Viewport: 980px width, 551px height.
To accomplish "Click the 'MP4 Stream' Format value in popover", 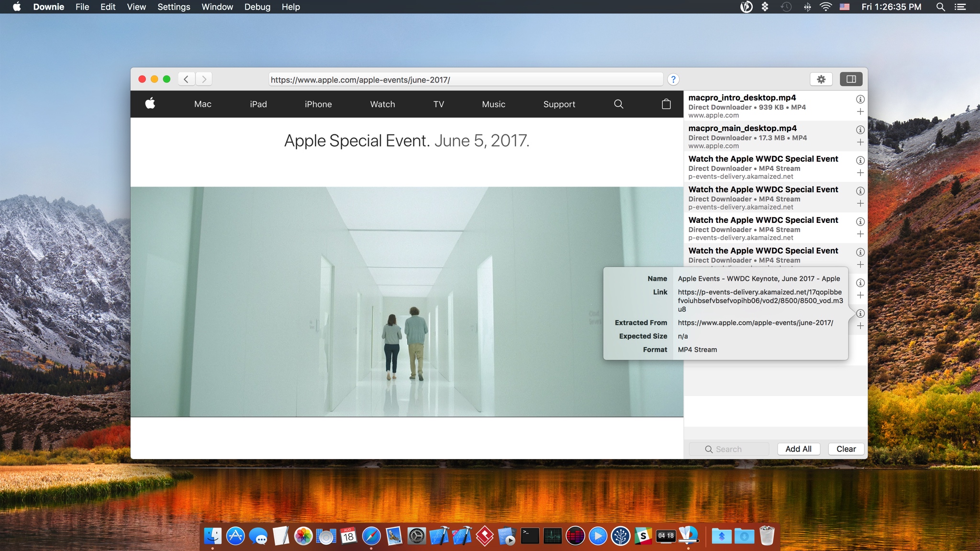I will (x=697, y=350).
